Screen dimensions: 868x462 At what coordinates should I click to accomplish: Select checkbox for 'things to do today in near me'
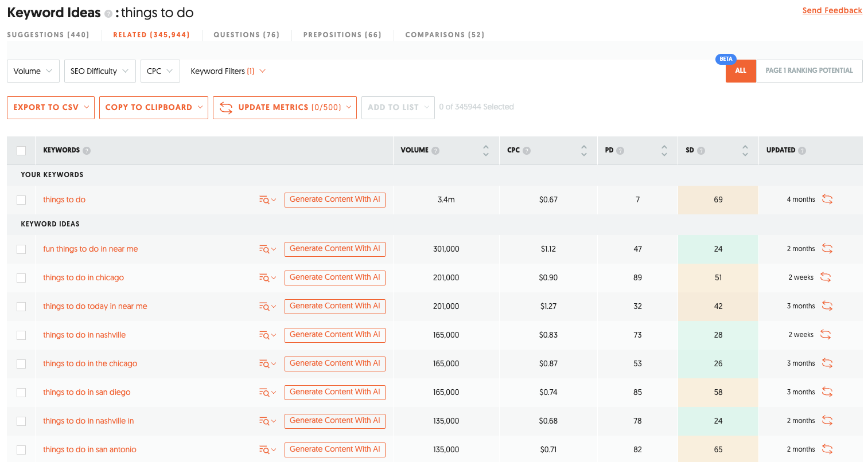coord(21,307)
